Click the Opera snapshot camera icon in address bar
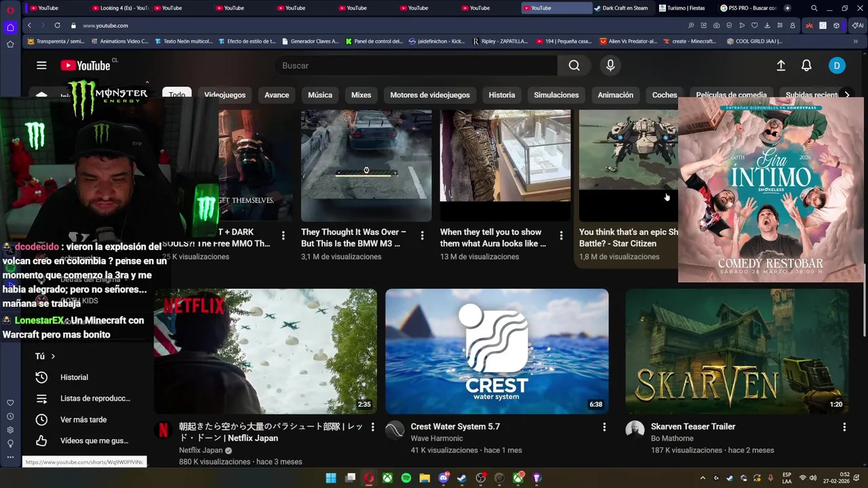Image resolution: width=868 pixels, height=488 pixels. (716, 25)
